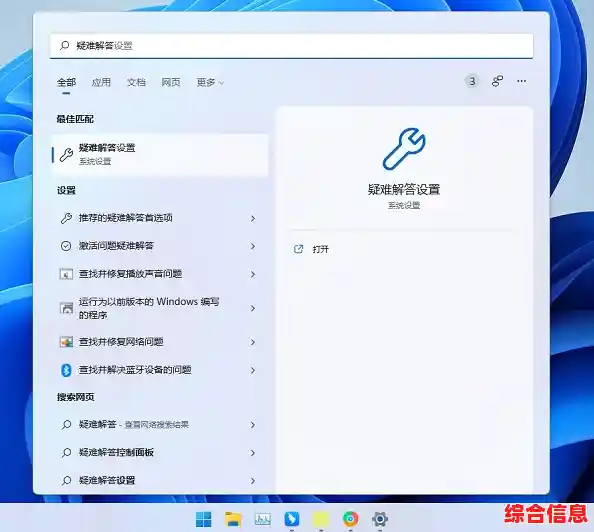594x532 pixels.
Task: Switch to the 应用 tab
Action: click(x=101, y=82)
